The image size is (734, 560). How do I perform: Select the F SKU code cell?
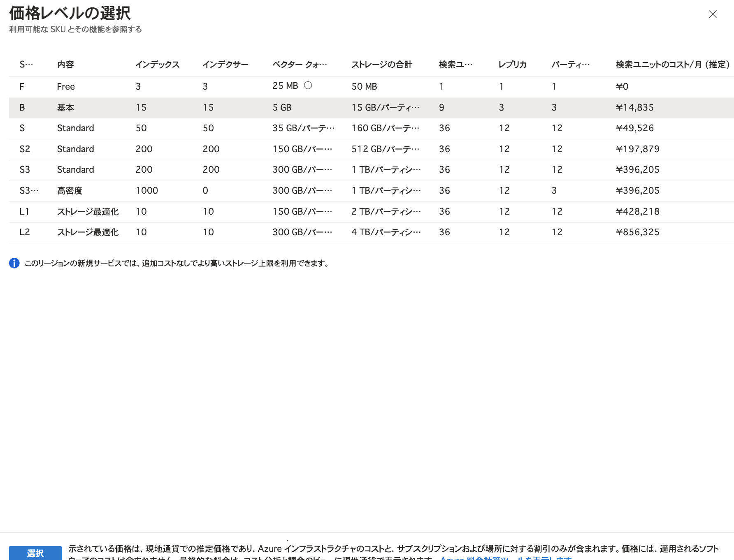(22, 86)
